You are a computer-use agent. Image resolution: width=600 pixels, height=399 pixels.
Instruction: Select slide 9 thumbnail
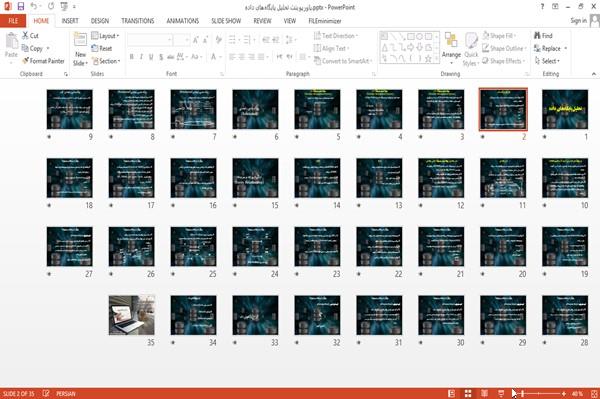click(x=69, y=109)
